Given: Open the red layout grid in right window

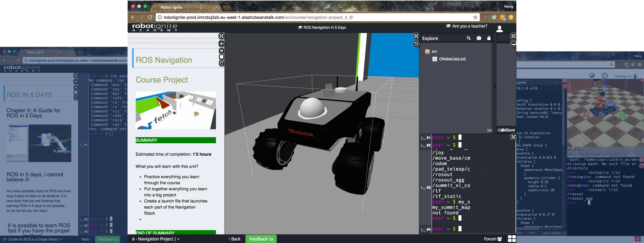Looking at the screenshot, I should 638,239.
